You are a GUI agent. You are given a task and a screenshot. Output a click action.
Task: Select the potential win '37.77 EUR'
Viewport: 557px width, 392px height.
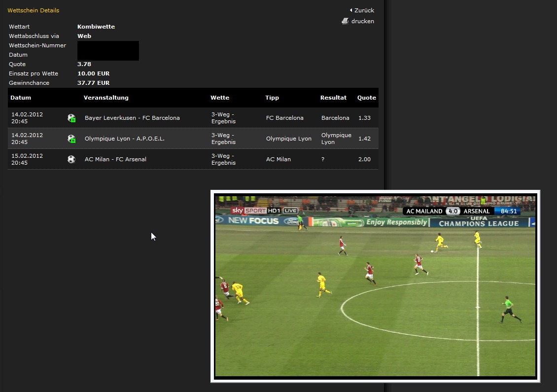pos(94,83)
